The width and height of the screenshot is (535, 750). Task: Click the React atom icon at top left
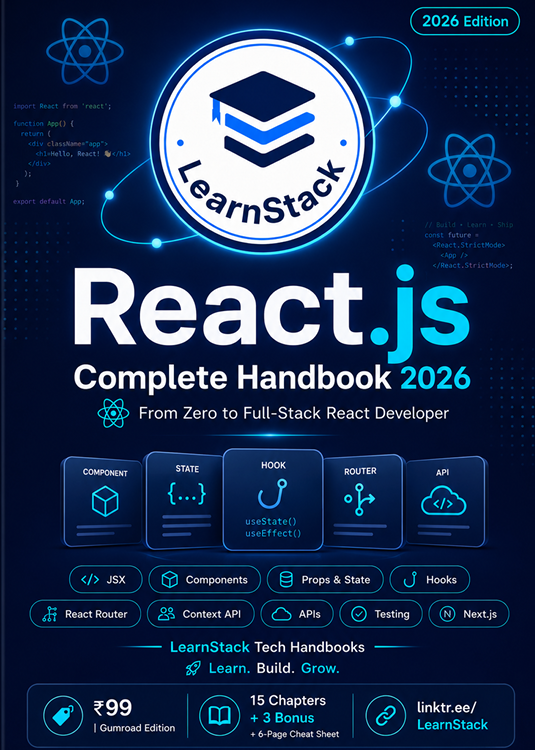point(85,51)
